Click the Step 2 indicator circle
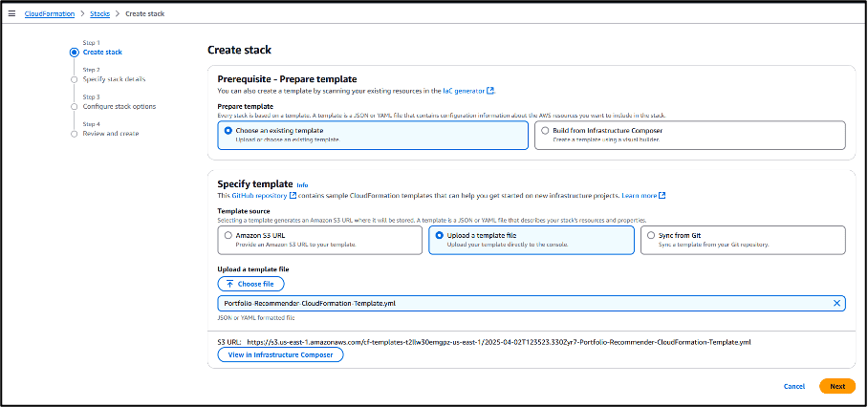Screen dimensions: 868x407 click(74, 79)
